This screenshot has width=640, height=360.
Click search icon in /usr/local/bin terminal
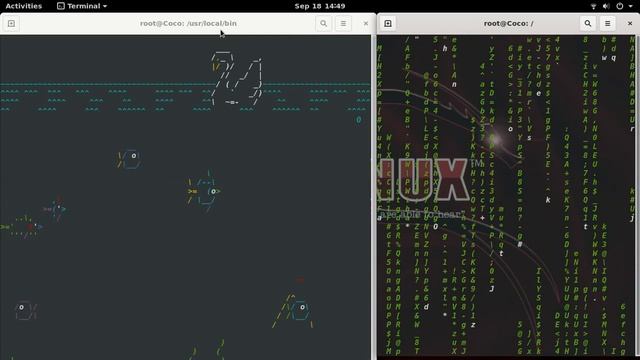(x=324, y=24)
